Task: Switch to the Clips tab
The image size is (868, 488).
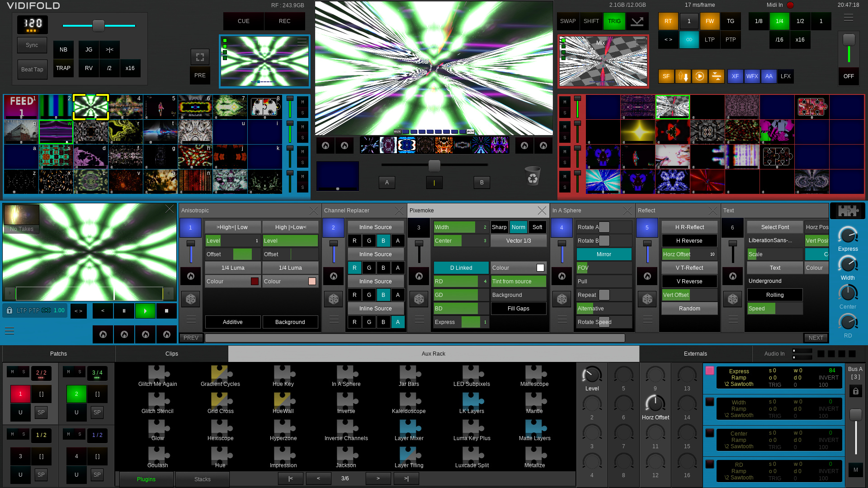Action: [x=171, y=354]
